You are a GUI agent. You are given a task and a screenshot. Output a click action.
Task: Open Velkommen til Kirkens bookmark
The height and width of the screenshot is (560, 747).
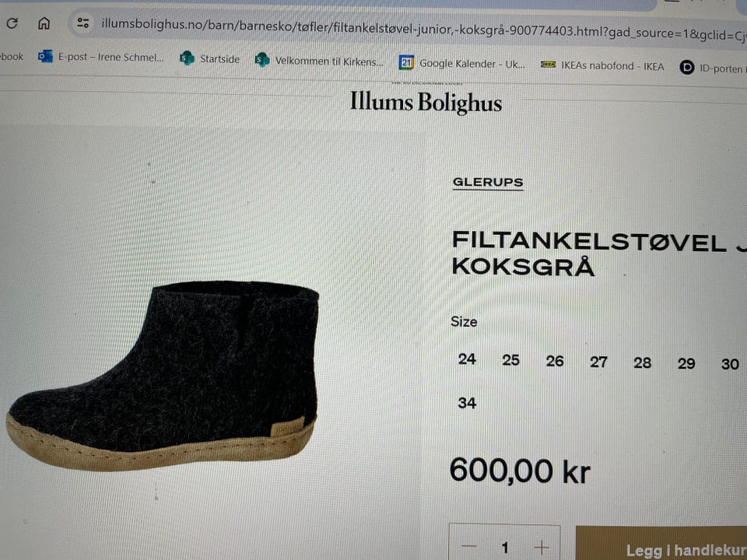(x=319, y=61)
